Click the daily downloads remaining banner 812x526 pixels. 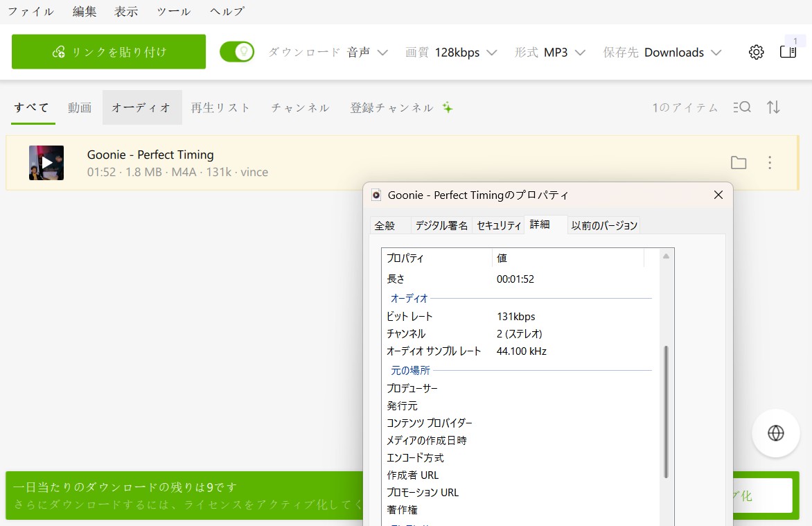pos(185,496)
